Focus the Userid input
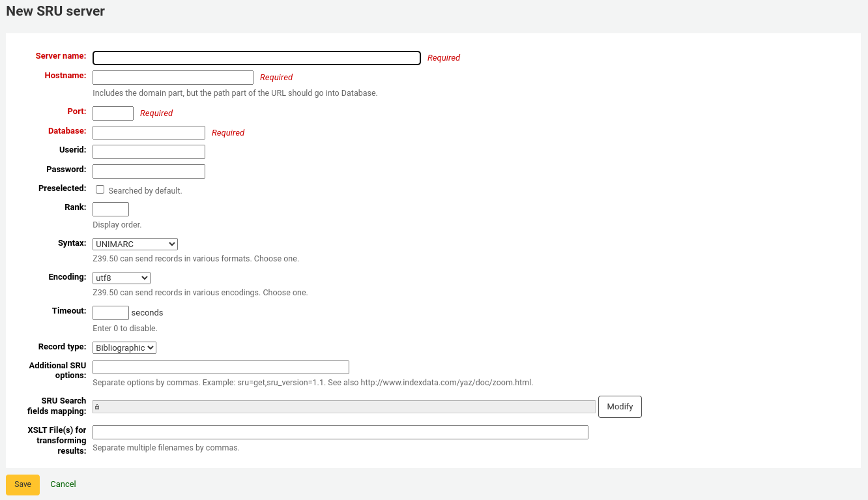This screenshot has width=868, height=500. 149,152
